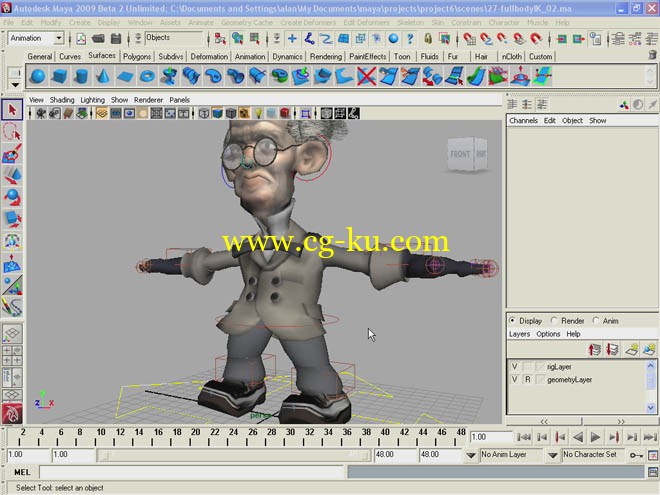Toggle the viewport grid button
Image resolution: width=660 pixels, height=495 pixels.
coord(101,113)
